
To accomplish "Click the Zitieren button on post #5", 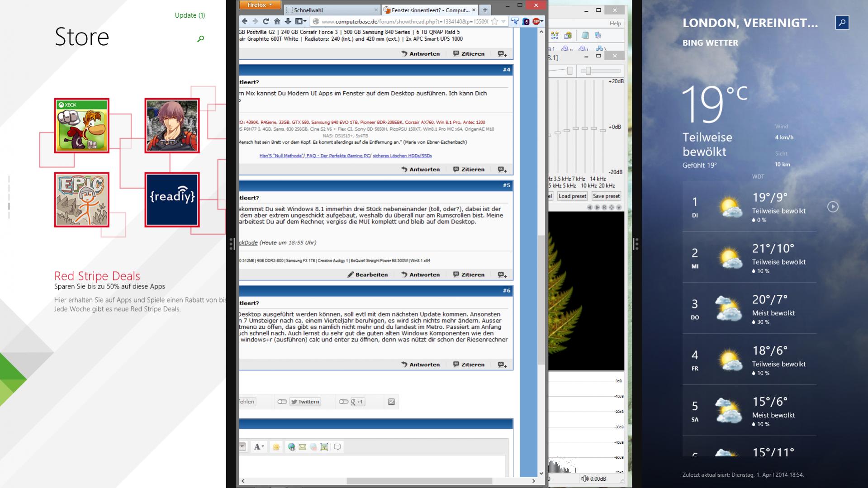I will 469,275.
